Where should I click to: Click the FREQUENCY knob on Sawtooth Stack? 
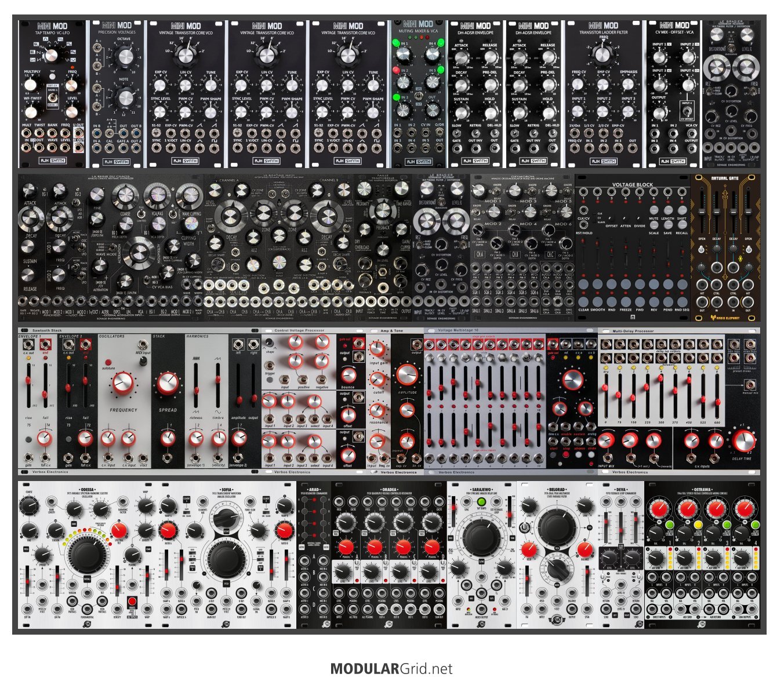click(123, 384)
